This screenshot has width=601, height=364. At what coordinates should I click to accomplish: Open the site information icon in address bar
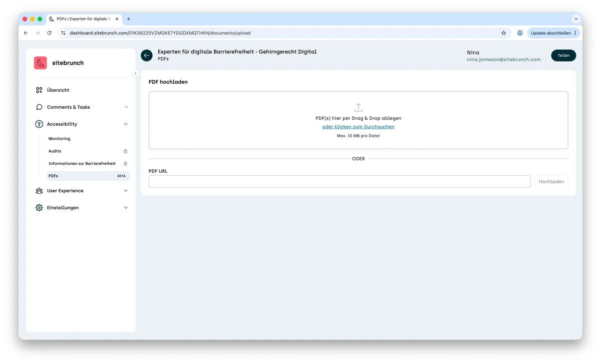point(63,33)
